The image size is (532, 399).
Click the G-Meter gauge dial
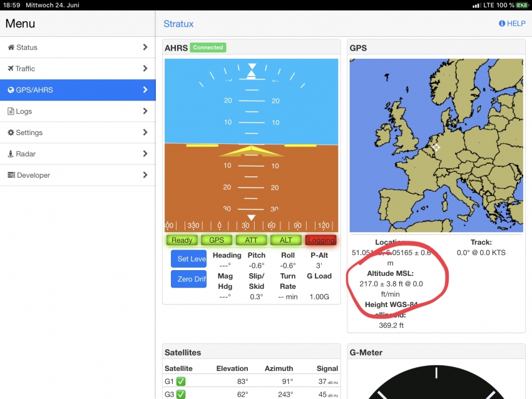(x=436, y=382)
